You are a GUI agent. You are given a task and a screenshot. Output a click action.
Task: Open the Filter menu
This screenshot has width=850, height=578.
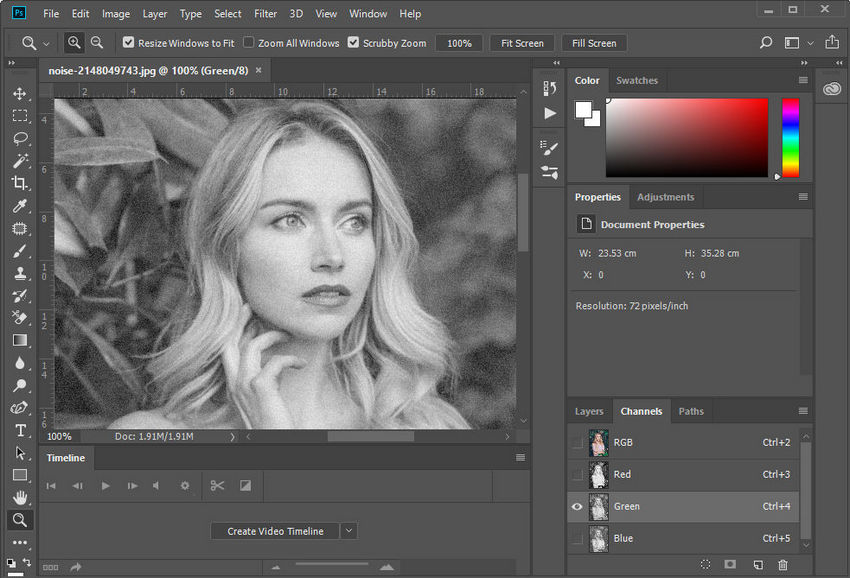coord(266,14)
